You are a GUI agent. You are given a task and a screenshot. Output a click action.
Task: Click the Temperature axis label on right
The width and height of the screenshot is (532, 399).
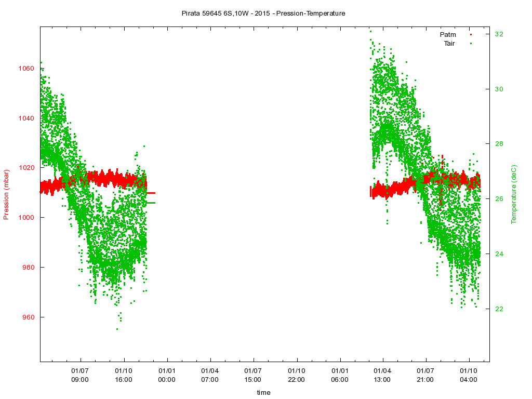tap(514, 195)
